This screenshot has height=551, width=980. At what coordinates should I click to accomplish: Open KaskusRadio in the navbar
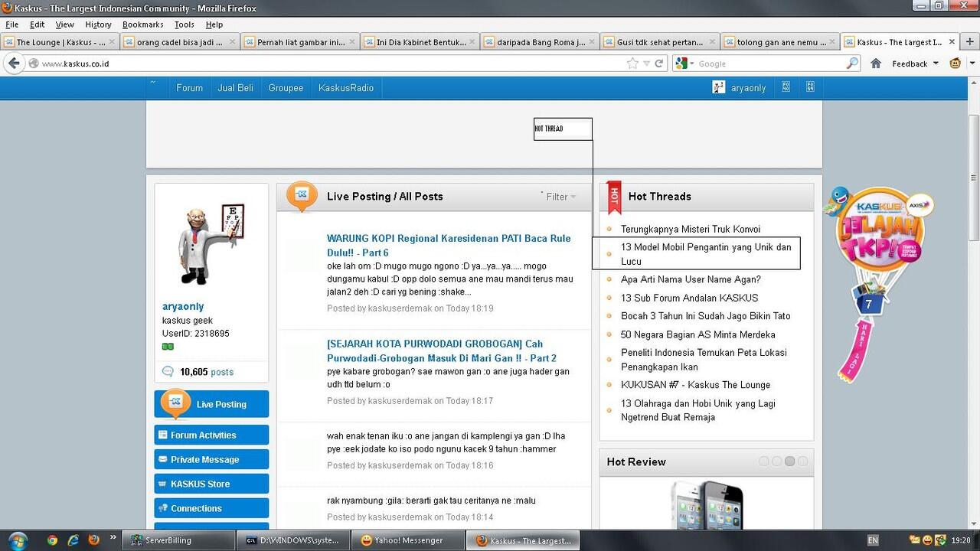pyautogui.click(x=346, y=88)
